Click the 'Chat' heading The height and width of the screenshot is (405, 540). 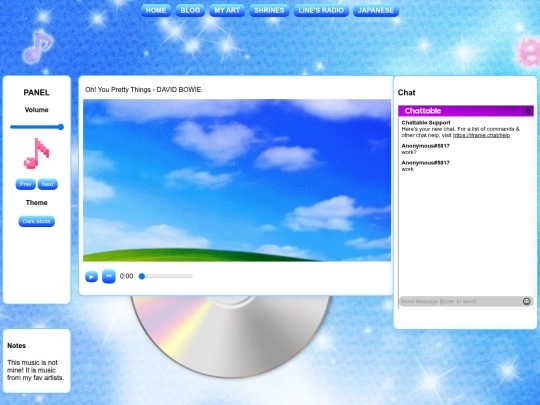pyautogui.click(x=406, y=93)
